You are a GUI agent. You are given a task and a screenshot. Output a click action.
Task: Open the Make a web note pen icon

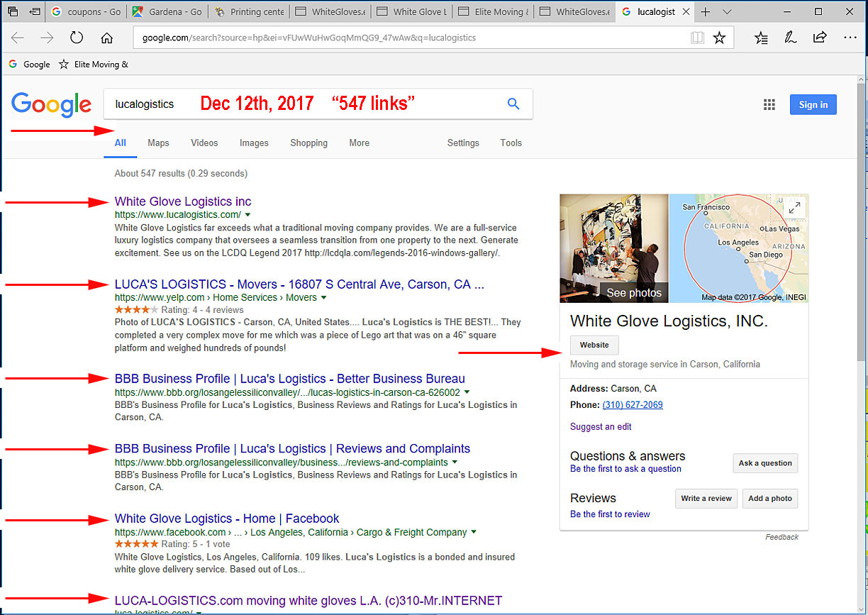coord(790,38)
